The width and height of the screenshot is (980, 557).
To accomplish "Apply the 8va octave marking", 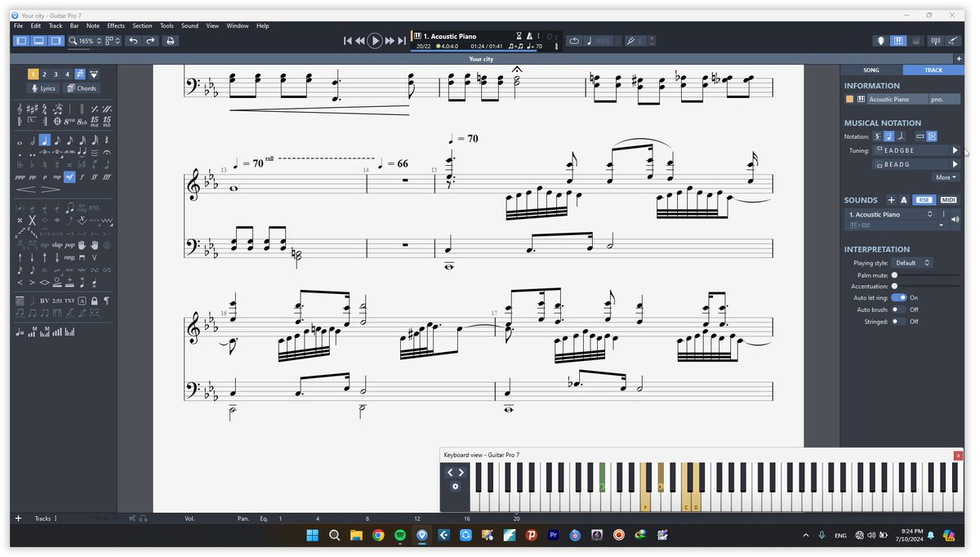I will click(69, 121).
